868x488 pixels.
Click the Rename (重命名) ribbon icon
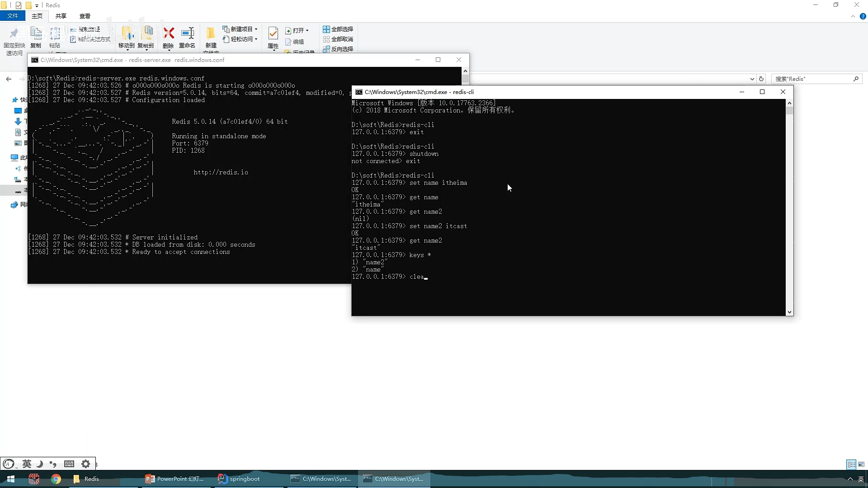click(x=187, y=33)
